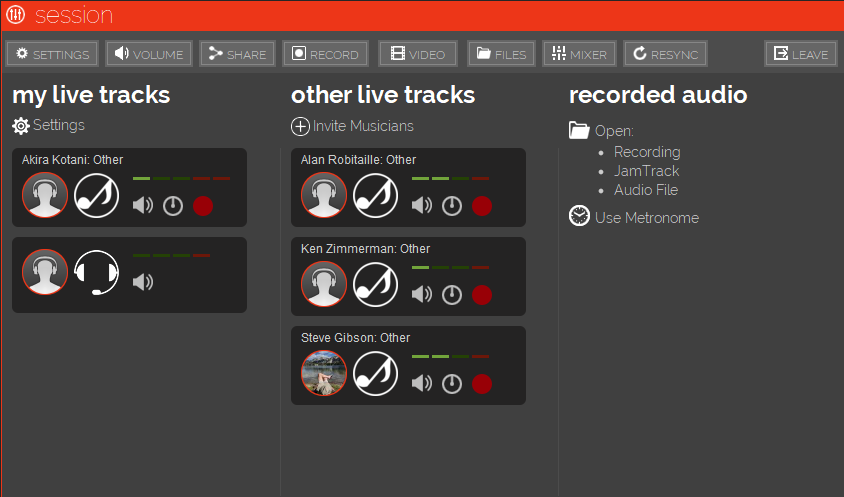Click the headset chat icon in my tracks
This screenshot has height=497, width=844.
97,272
